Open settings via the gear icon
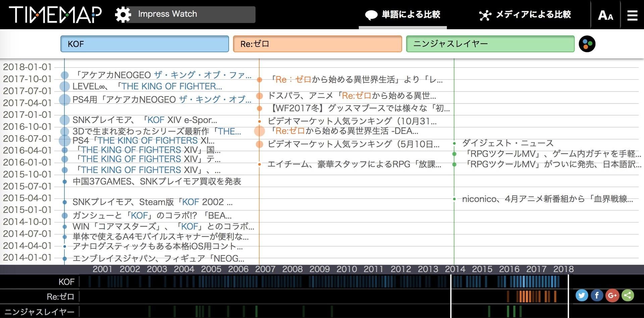This screenshot has width=644, height=318. [123, 15]
